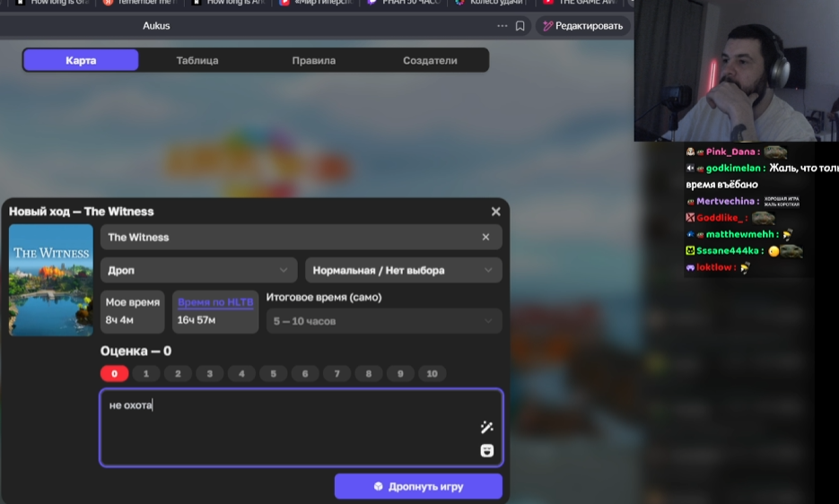Select rating 3
Image resolution: width=839 pixels, height=504 pixels.
210,373
